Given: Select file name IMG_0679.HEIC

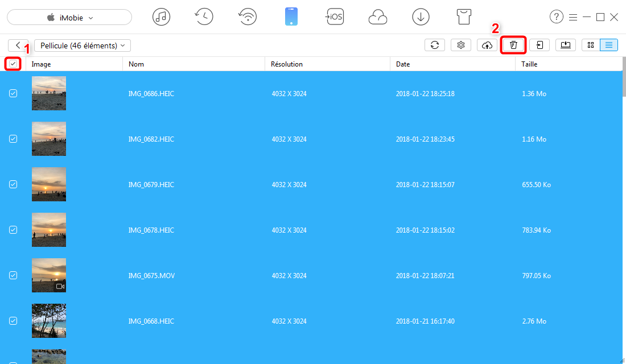Looking at the screenshot, I should (151, 185).
